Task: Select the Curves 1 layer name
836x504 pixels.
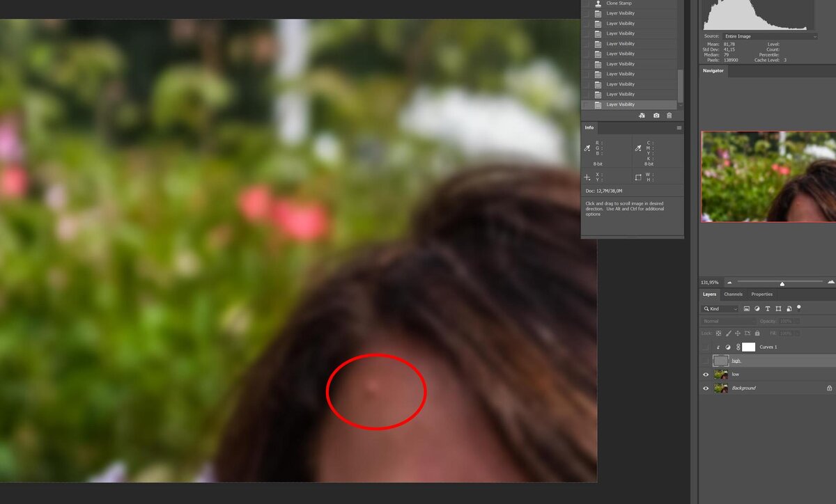Action: pos(768,347)
